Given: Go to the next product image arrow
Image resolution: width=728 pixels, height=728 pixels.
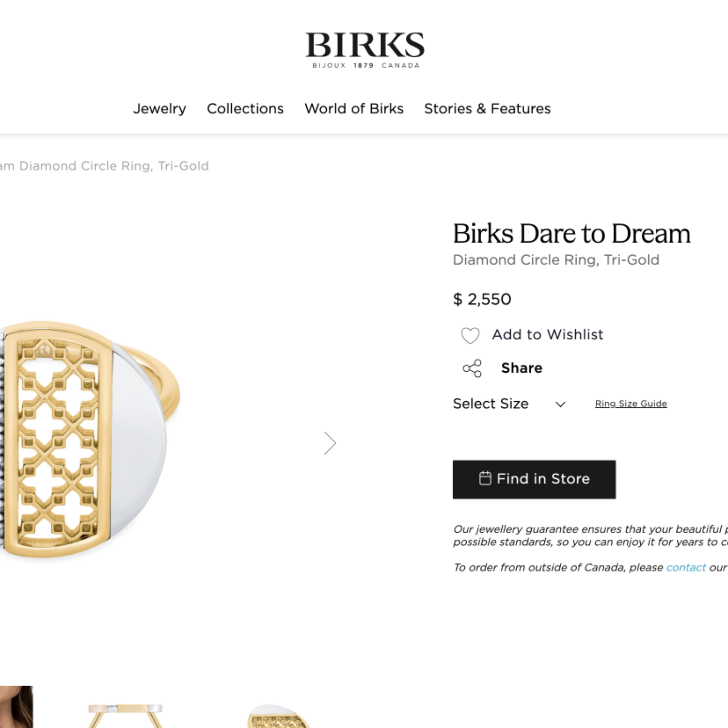Looking at the screenshot, I should coord(330,443).
